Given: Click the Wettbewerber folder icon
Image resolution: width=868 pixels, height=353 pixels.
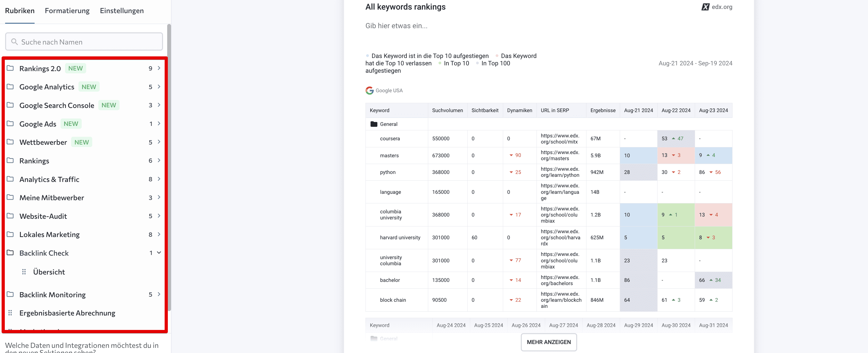Looking at the screenshot, I should coord(11,142).
